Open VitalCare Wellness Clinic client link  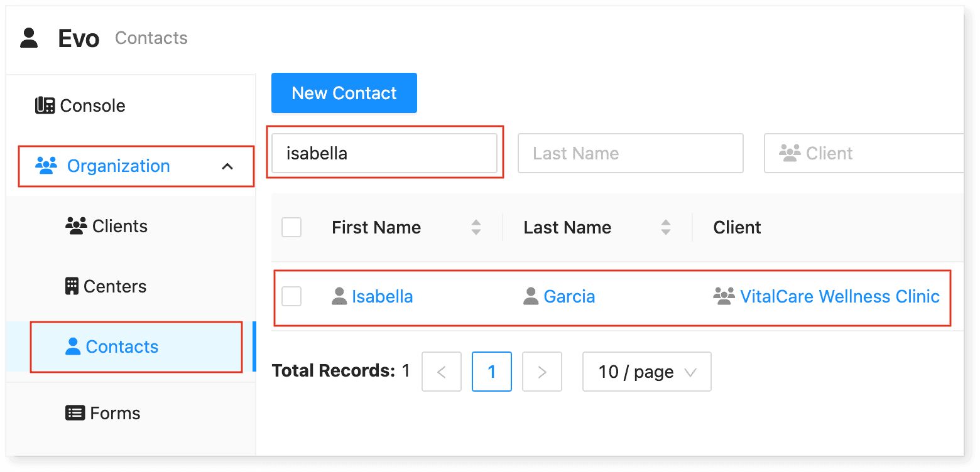(x=840, y=296)
